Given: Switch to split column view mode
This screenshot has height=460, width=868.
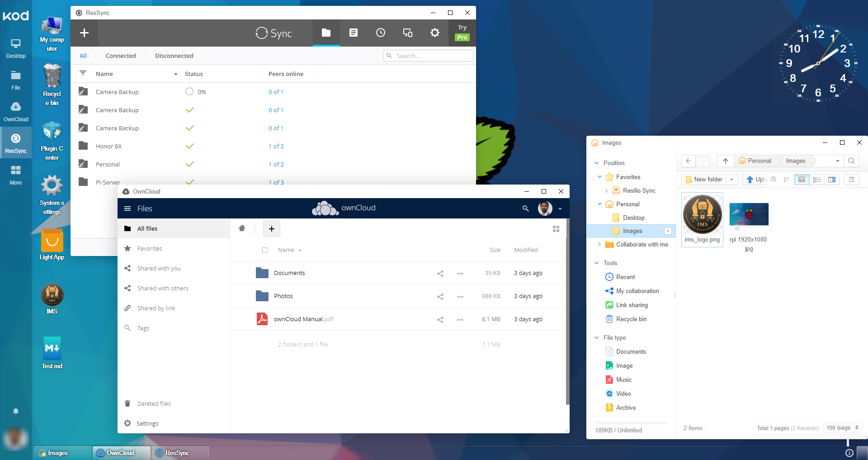Looking at the screenshot, I should coord(832,180).
